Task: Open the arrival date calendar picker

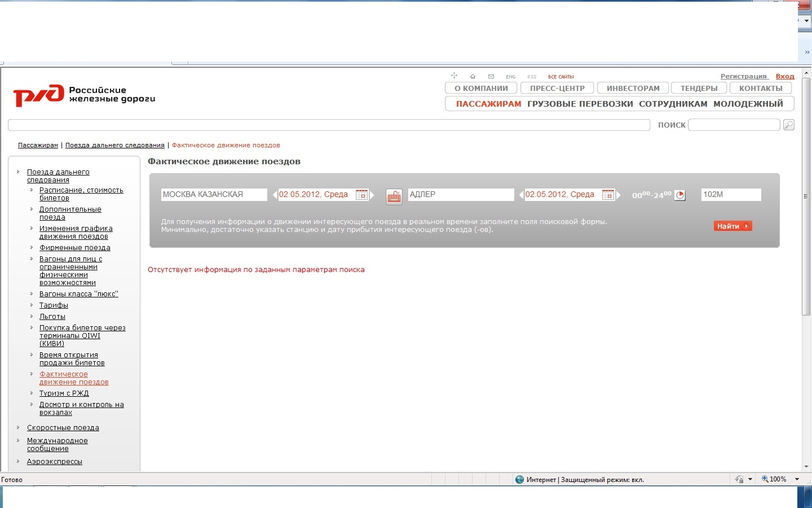Action: point(608,195)
